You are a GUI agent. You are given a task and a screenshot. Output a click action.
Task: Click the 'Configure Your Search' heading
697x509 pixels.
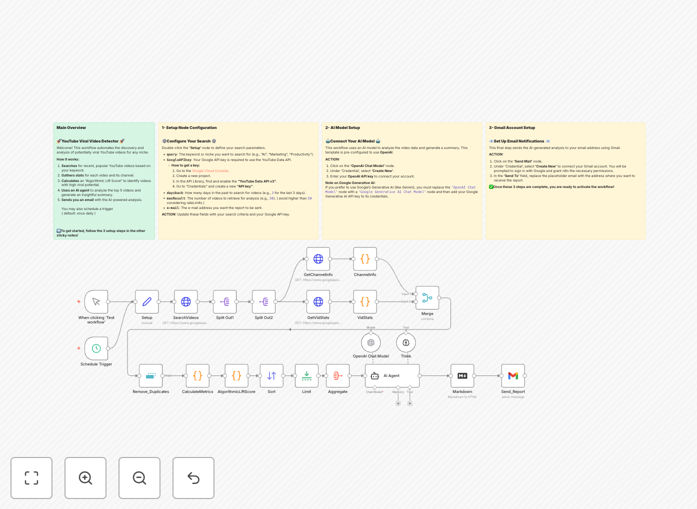(189, 141)
